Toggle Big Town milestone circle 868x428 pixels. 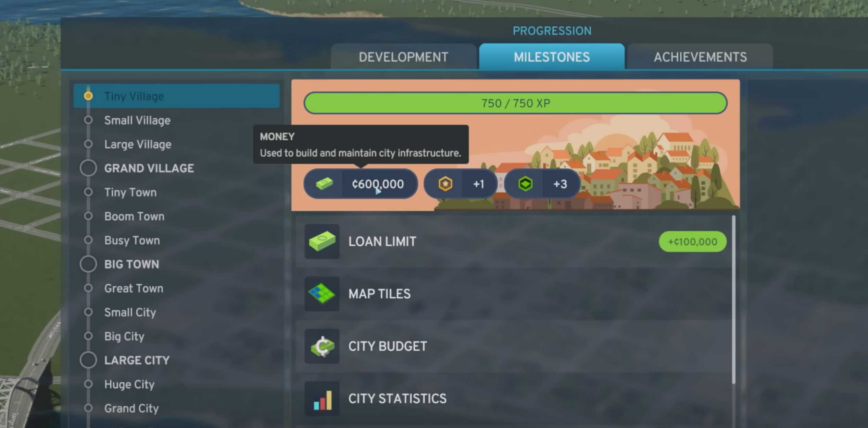(88, 264)
